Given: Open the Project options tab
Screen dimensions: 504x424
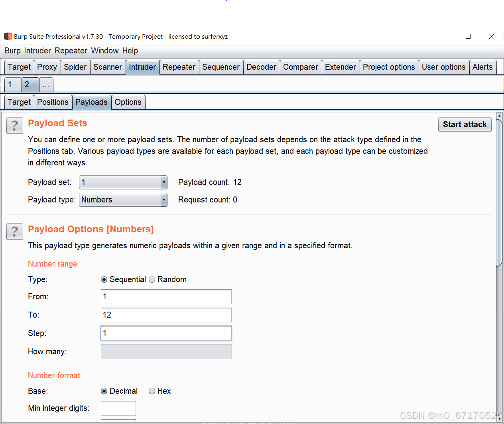Looking at the screenshot, I should pyautogui.click(x=389, y=67).
